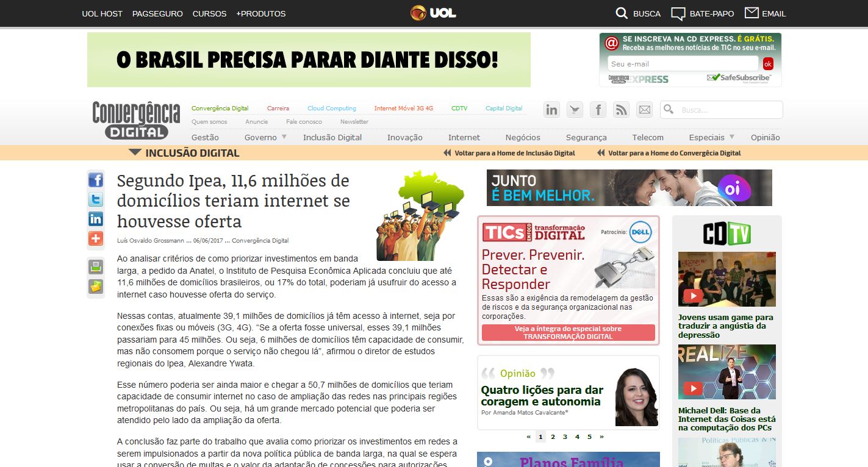
Task: Click the Newsletter link
Action: (354, 122)
